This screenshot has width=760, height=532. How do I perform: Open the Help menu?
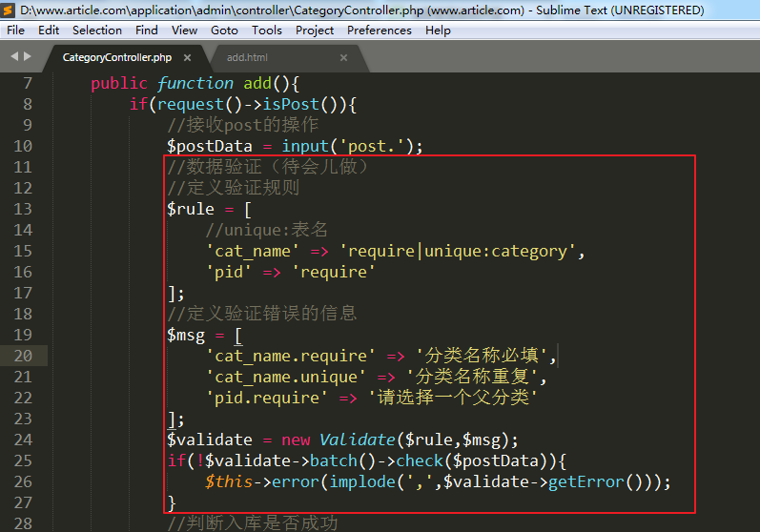(438, 30)
